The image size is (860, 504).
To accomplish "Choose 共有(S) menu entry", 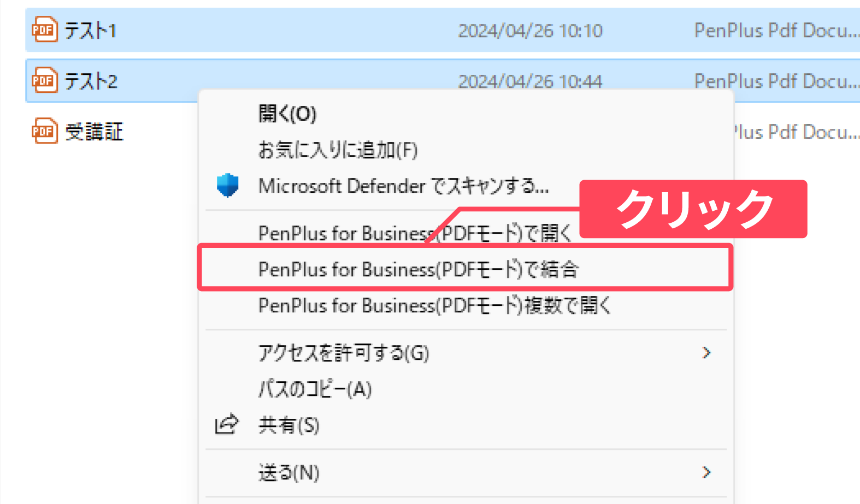I will [x=288, y=425].
